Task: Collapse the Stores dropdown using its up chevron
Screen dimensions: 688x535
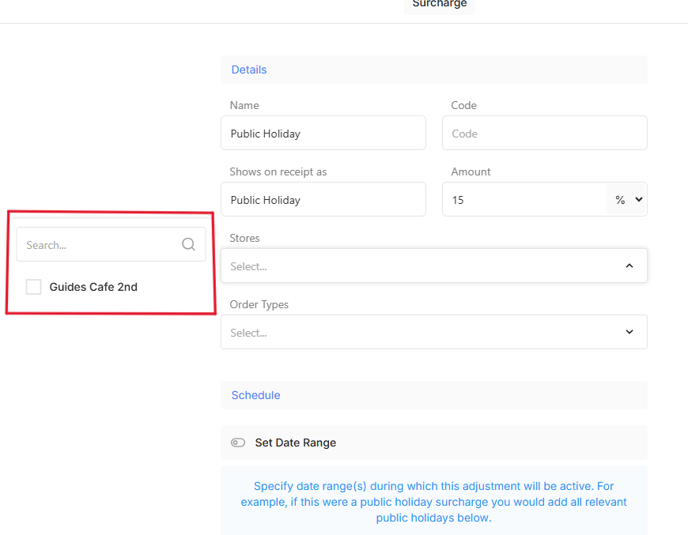Action: coord(629,266)
